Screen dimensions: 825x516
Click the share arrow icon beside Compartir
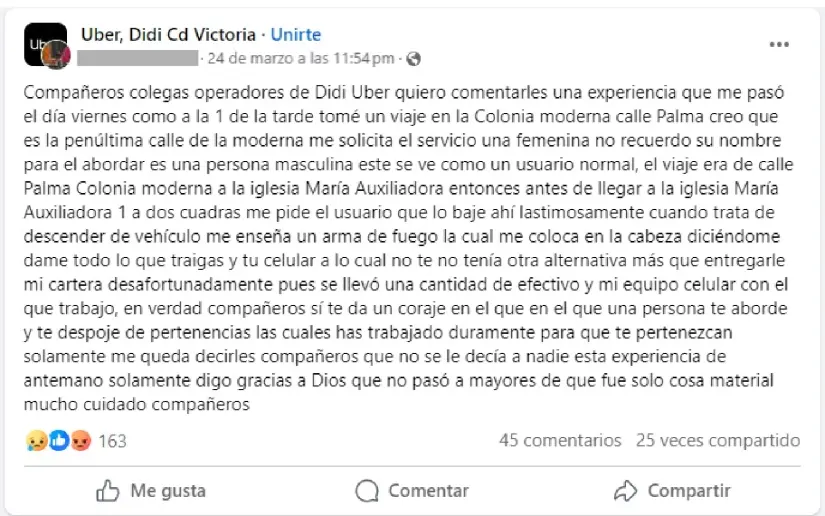tap(626, 490)
